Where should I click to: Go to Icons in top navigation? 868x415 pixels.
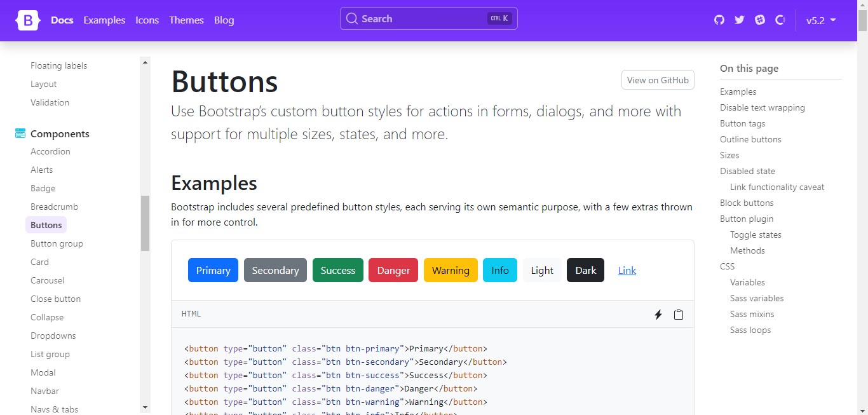(x=147, y=20)
